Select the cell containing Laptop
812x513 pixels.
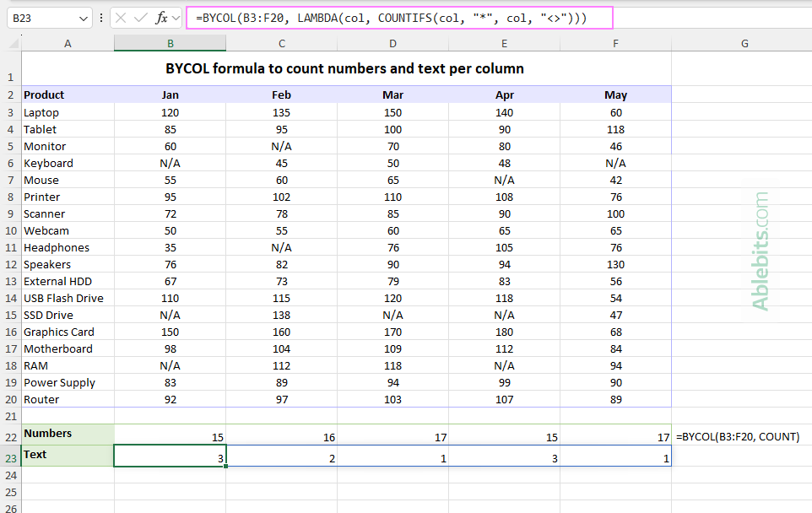(x=41, y=111)
